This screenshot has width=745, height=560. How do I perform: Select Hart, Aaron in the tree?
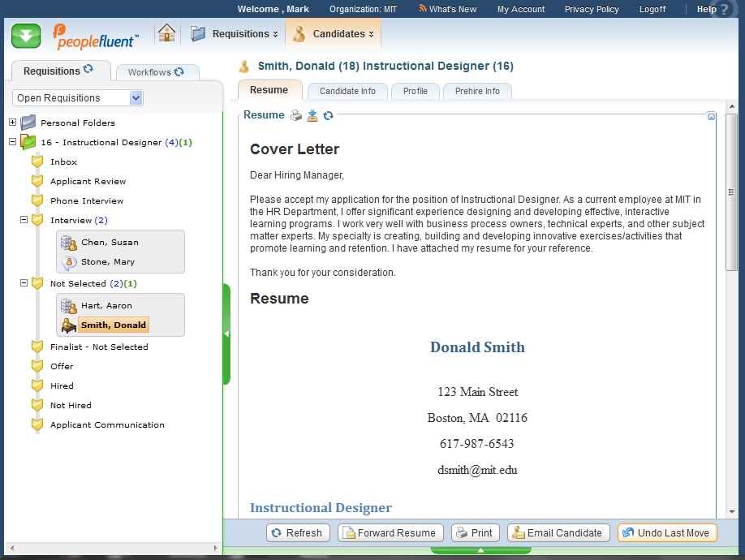click(106, 305)
